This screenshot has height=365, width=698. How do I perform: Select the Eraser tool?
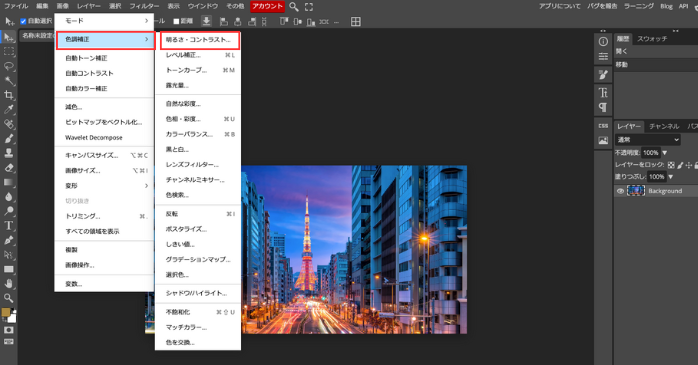click(8, 167)
